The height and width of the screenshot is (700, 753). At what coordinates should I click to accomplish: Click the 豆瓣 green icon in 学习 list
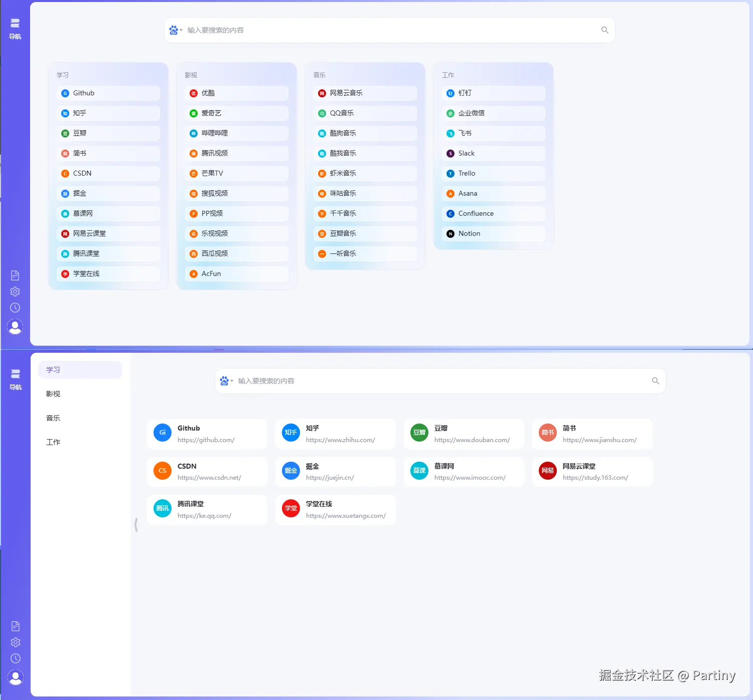(x=65, y=133)
